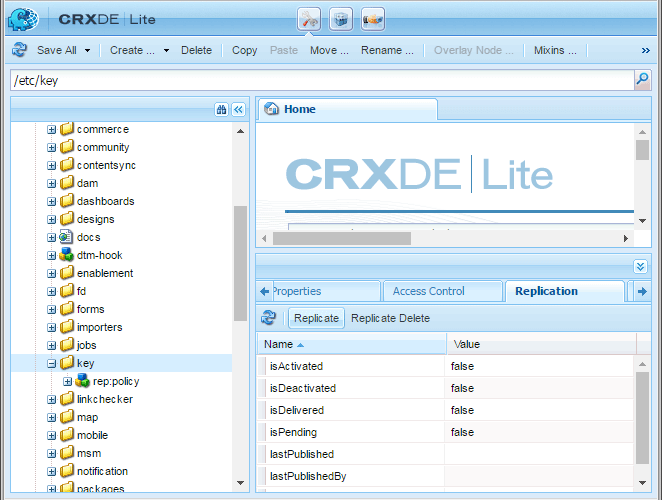Select the isDeactivated row
Viewport: 662px width, 500px height.
445,388
